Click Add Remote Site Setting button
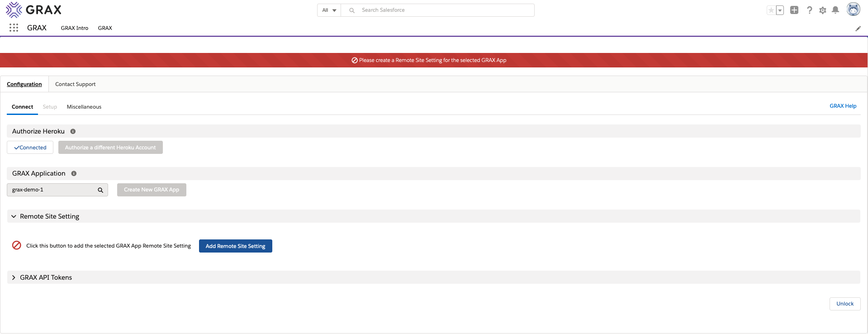This screenshot has width=868, height=334. 235,246
